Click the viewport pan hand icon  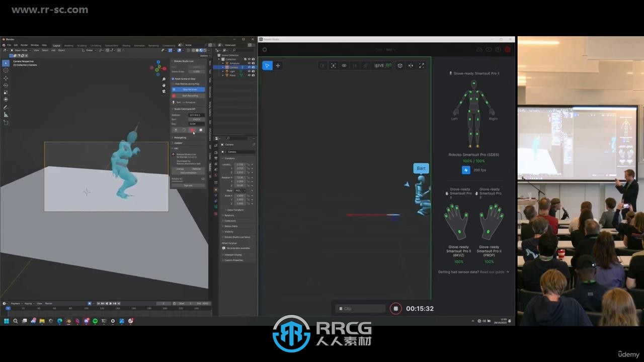point(164,85)
